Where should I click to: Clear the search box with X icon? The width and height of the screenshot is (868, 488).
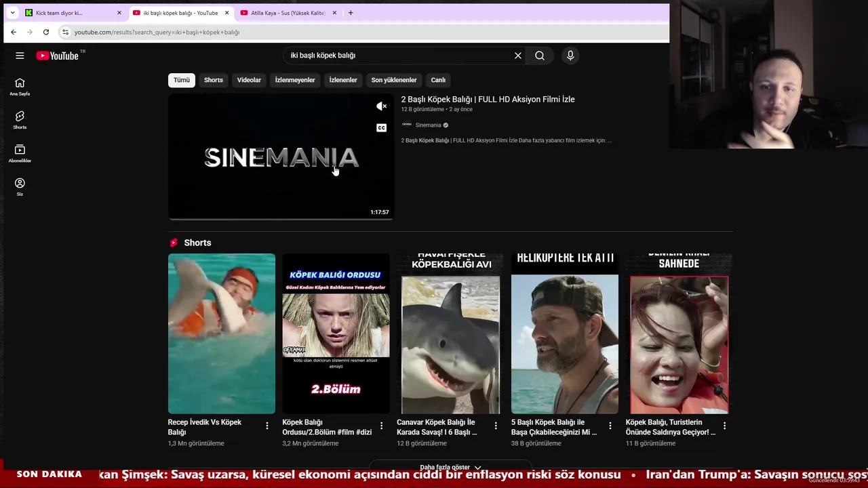point(518,56)
